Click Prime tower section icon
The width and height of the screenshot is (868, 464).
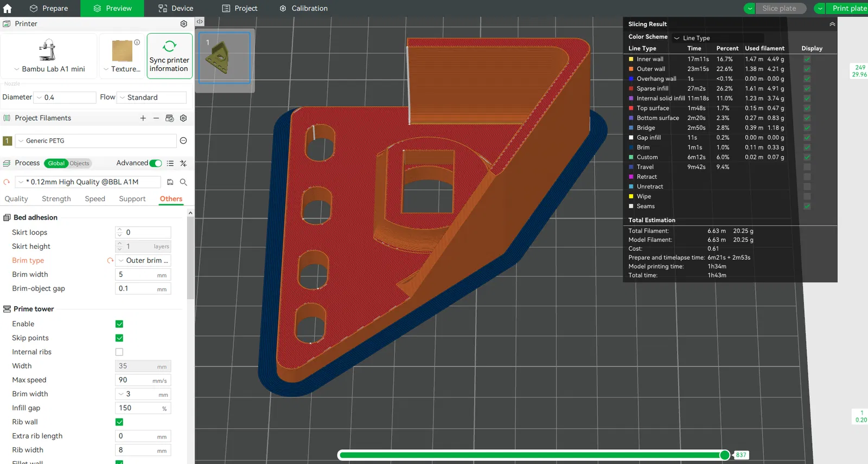point(7,309)
